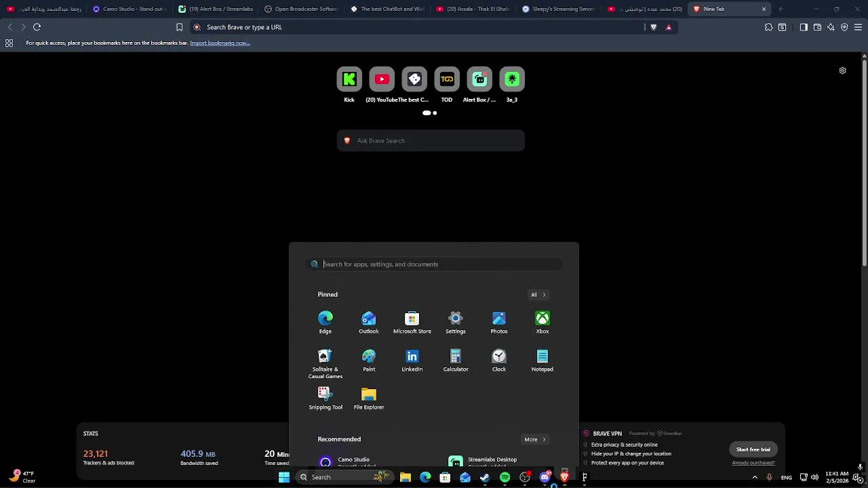The height and width of the screenshot is (488, 868).
Task: Open a new browser tab
Action: tap(781, 9)
